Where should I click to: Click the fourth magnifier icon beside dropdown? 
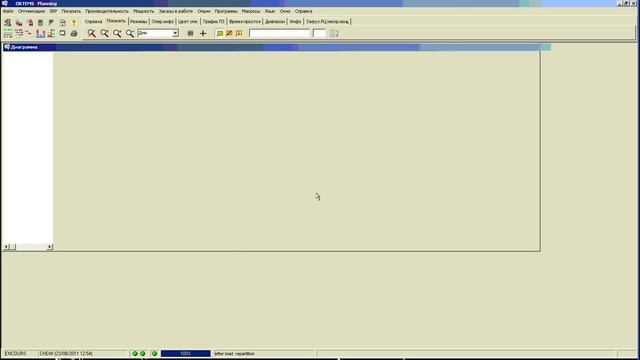tap(130, 33)
